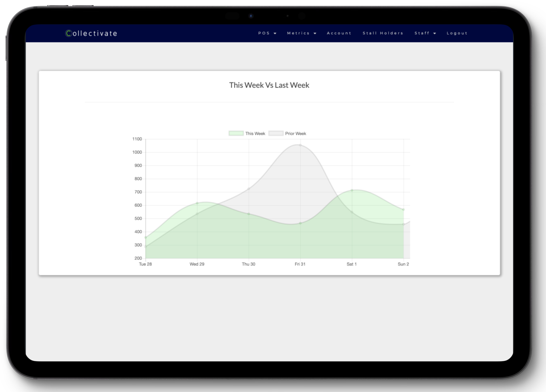Screen dimensions: 546x392
Task: Expand the Metrics dropdown menu
Action: click(301, 33)
